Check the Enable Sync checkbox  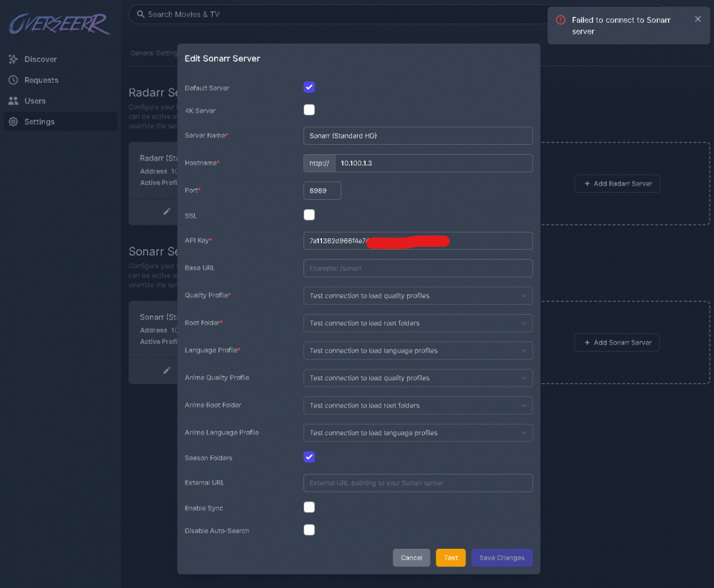[x=309, y=507]
